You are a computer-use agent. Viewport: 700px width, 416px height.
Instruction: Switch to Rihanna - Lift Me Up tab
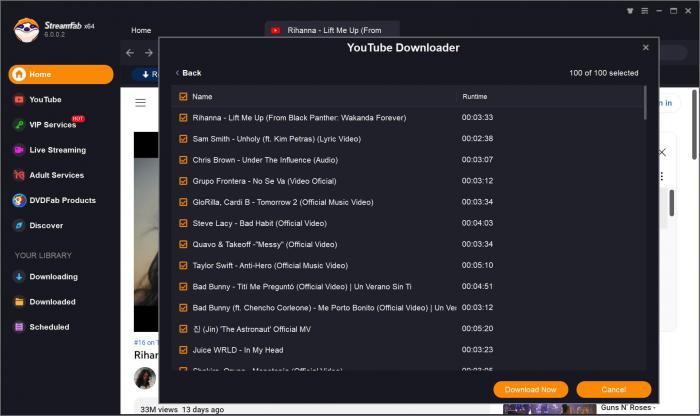point(332,30)
